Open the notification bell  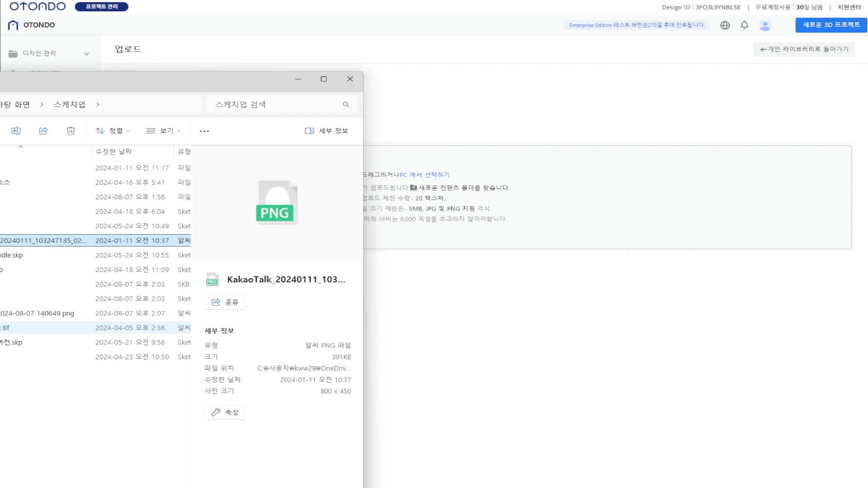click(745, 25)
